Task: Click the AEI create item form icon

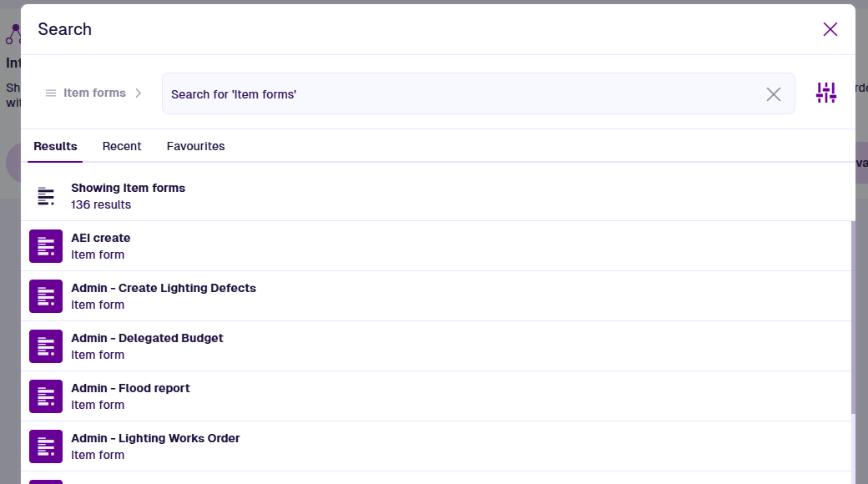Action: click(x=46, y=246)
